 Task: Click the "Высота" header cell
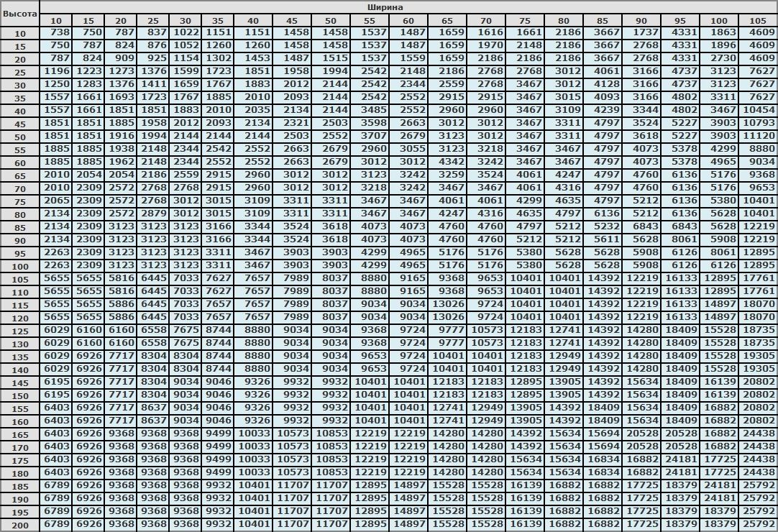point(19,14)
